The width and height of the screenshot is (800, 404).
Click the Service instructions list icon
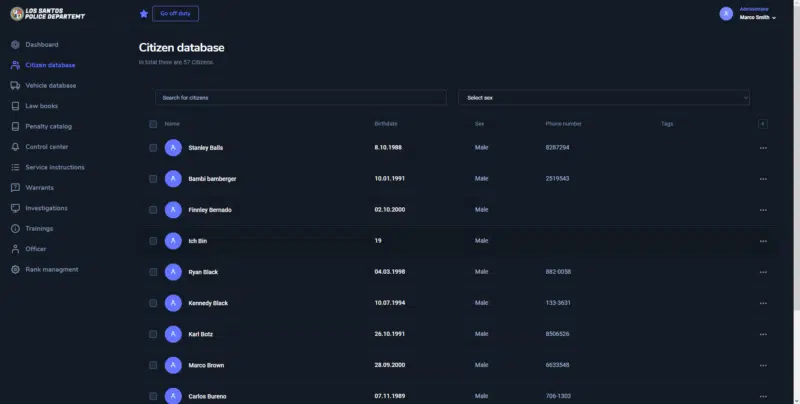click(15, 167)
